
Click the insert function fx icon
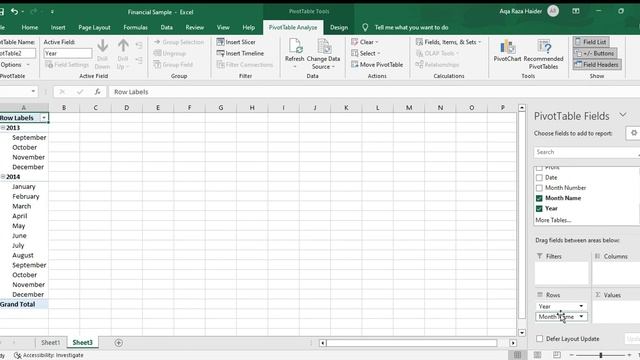coord(98,92)
